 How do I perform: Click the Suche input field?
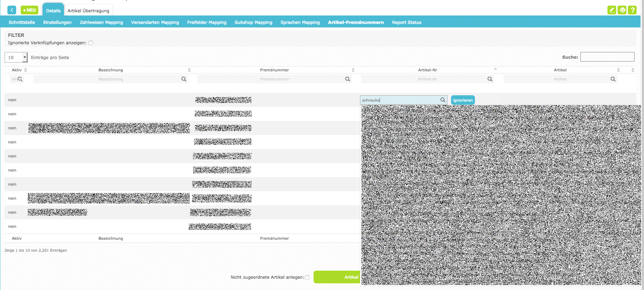tap(607, 57)
